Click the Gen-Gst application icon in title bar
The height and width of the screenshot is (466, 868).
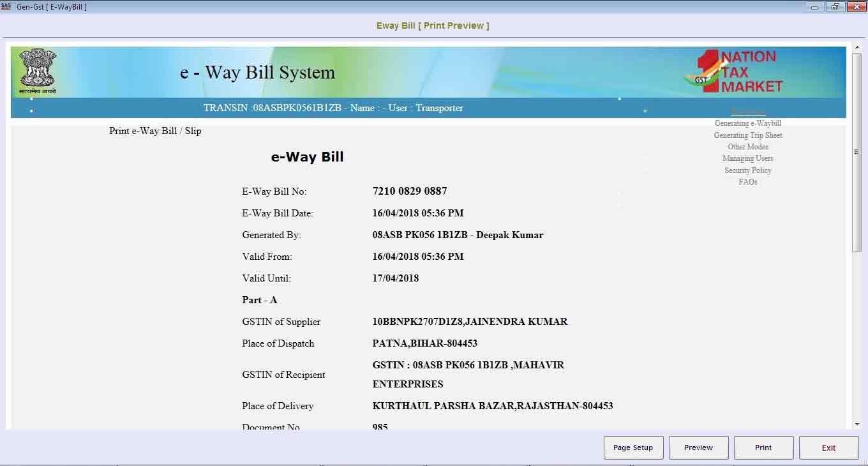click(x=6, y=6)
